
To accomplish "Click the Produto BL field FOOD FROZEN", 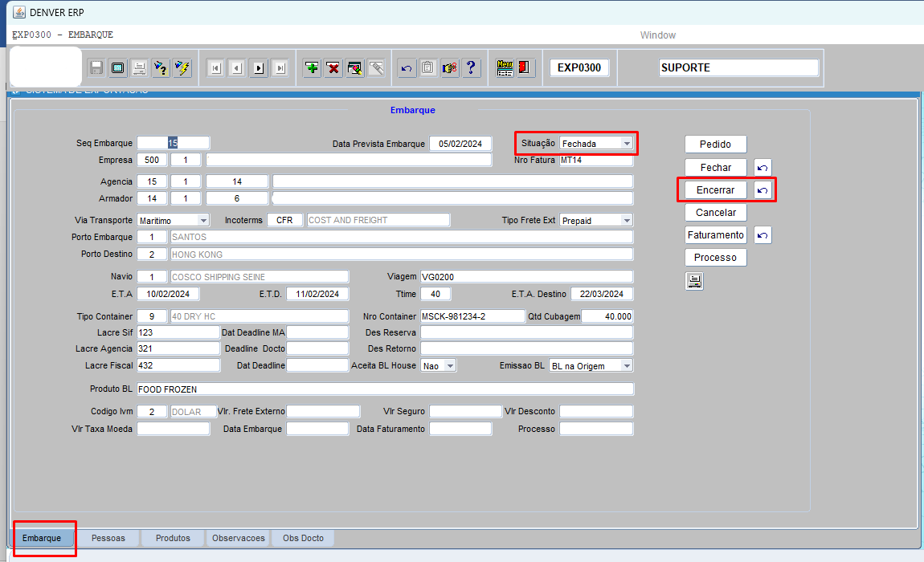I will (386, 389).
